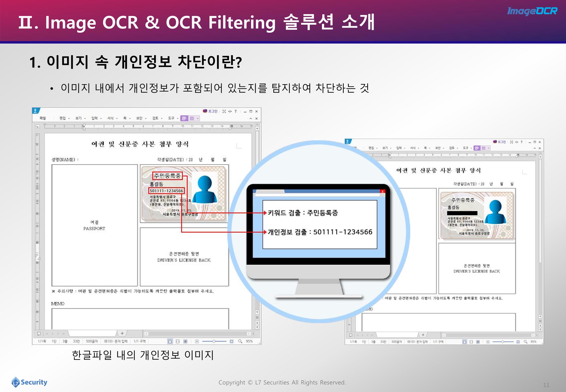Click vertical scrollbar down arrow in left window

257,312
